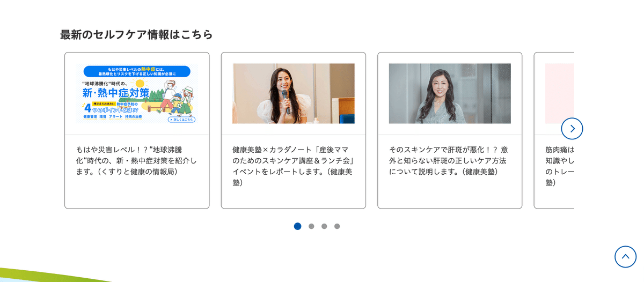This screenshot has width=644, height=282.
Task: Open the photo of woman in gray blouse
Action: [x=450, y=94]
